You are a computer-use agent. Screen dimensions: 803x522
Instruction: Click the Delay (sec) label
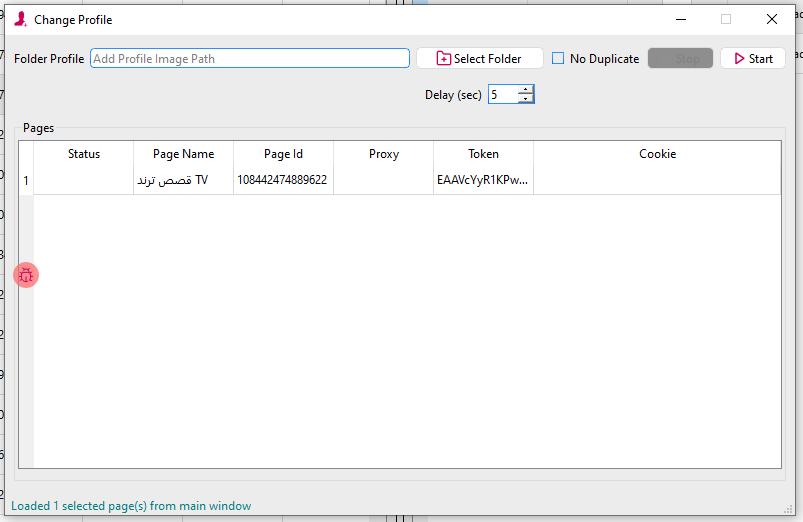click(453, 95)
